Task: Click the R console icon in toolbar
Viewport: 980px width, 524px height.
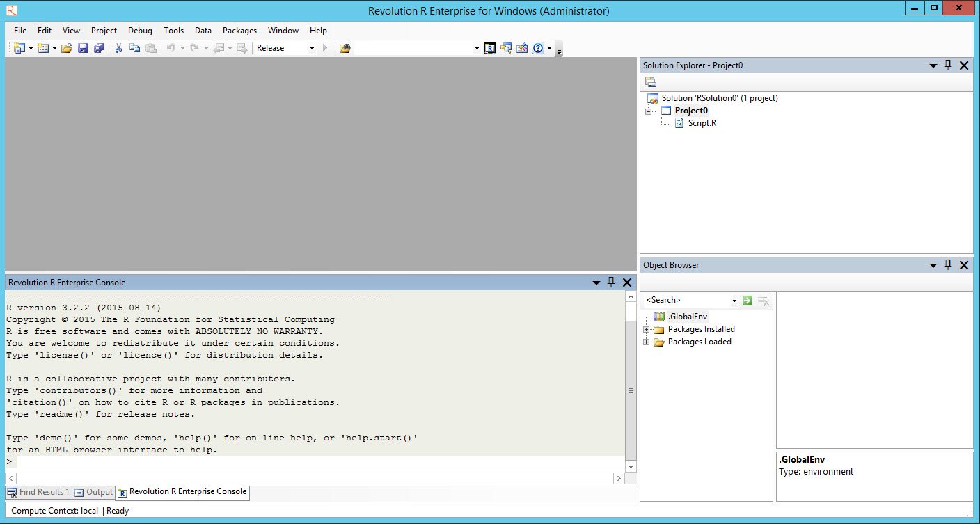Action: (x=490, y=48)
